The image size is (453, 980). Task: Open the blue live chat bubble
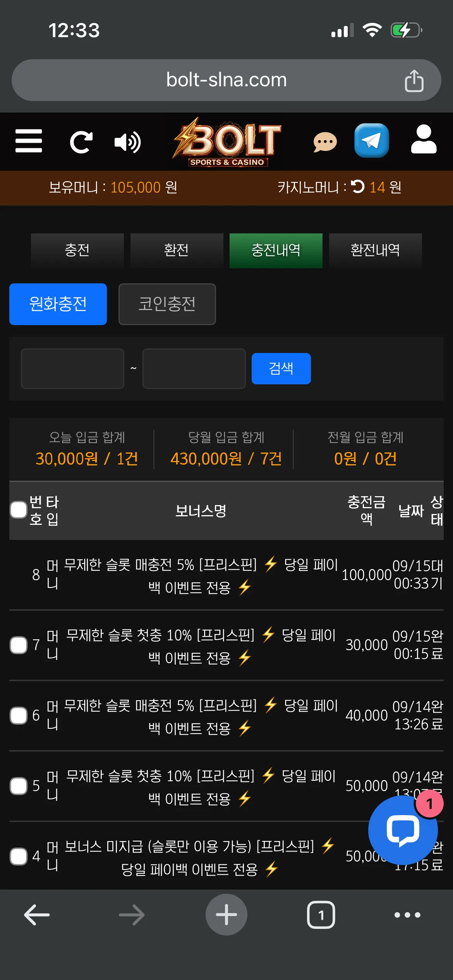403,830
